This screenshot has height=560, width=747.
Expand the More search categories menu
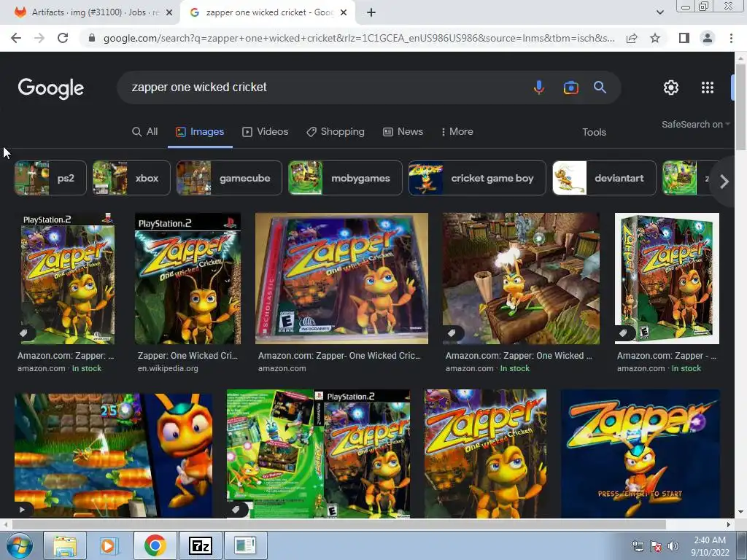(x=457, y=132)
